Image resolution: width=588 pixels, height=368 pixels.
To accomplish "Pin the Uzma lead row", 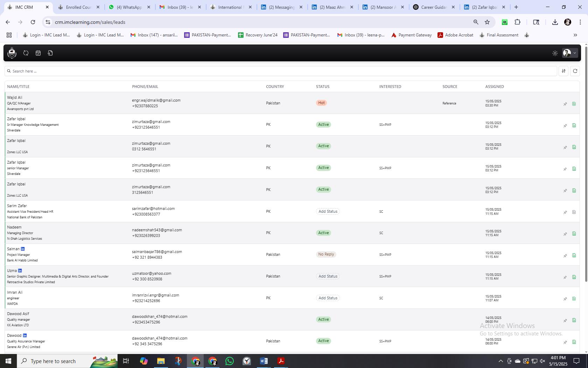I will coord(565,277).
